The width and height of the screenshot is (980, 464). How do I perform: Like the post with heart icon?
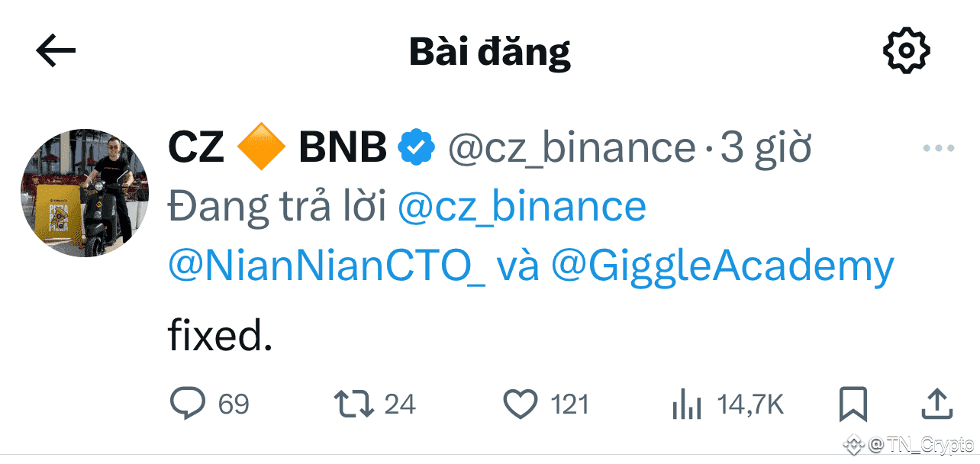(x=521, y=404)
